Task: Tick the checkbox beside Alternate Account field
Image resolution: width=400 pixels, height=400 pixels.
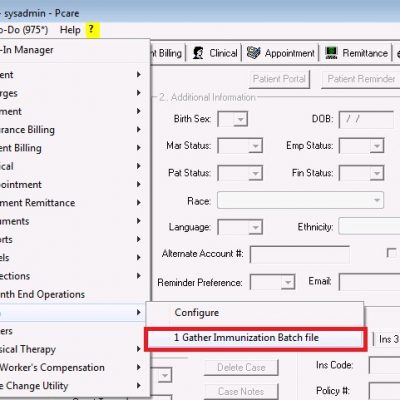Action: (x=391, y=253)
